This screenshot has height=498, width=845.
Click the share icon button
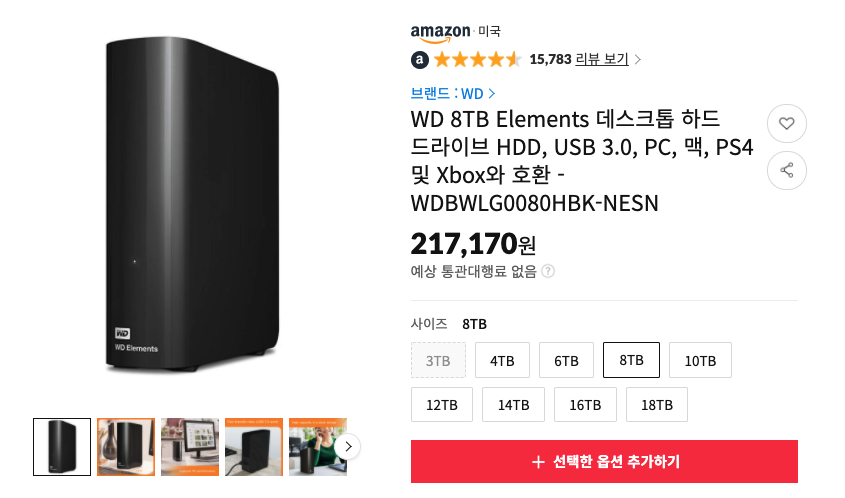[x=786, y=170]
